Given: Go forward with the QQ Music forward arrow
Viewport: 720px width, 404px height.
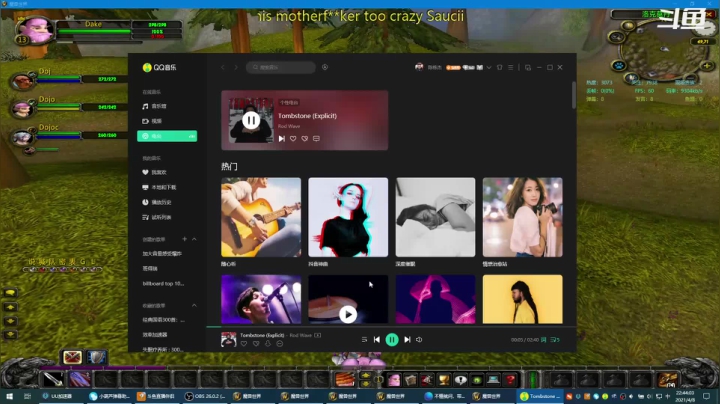Looking at the screenshot, I should pyautogui.click(x=236, y=67).
